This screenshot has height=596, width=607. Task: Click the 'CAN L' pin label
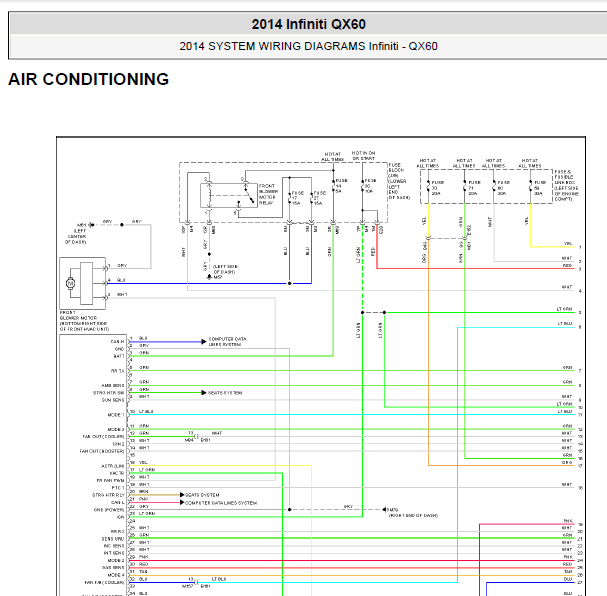click(x=117, y=502)
